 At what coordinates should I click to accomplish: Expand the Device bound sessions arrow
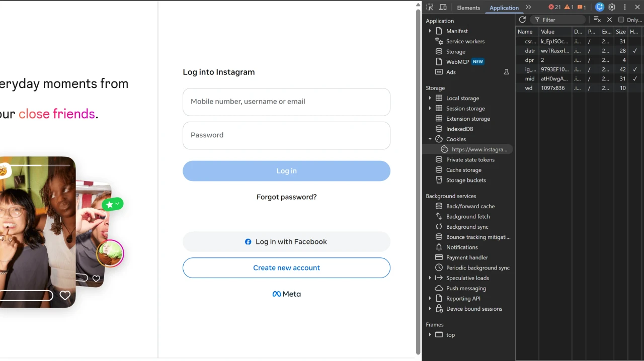(x=430, y=309)
